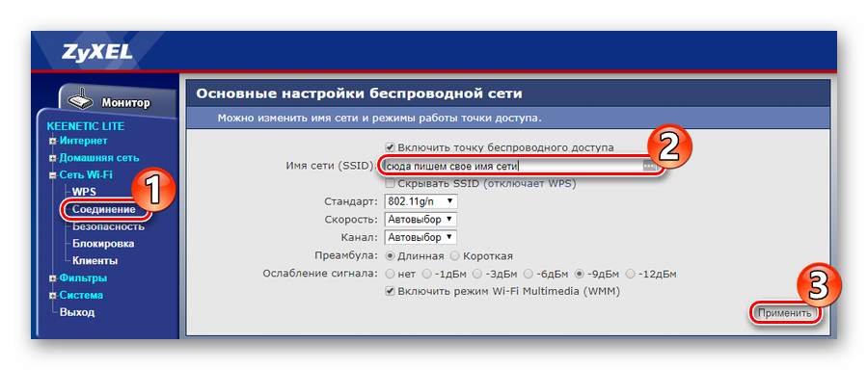Set signal attenuation to -1дБм
Image resolution: width=868 pixels, height=370 pixels.
click(x=426, y=274)
